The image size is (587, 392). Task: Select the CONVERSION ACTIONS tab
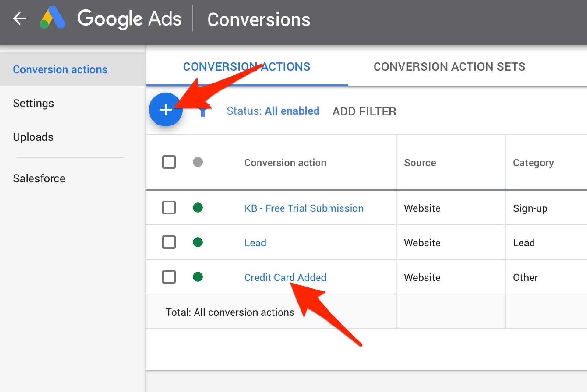pyautogui.click(x=246, y=67)
